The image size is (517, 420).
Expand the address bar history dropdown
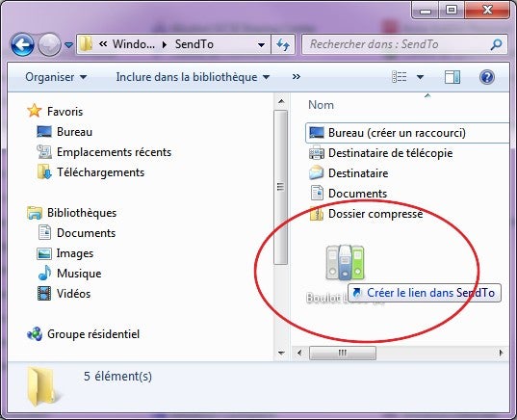point(261,44)
